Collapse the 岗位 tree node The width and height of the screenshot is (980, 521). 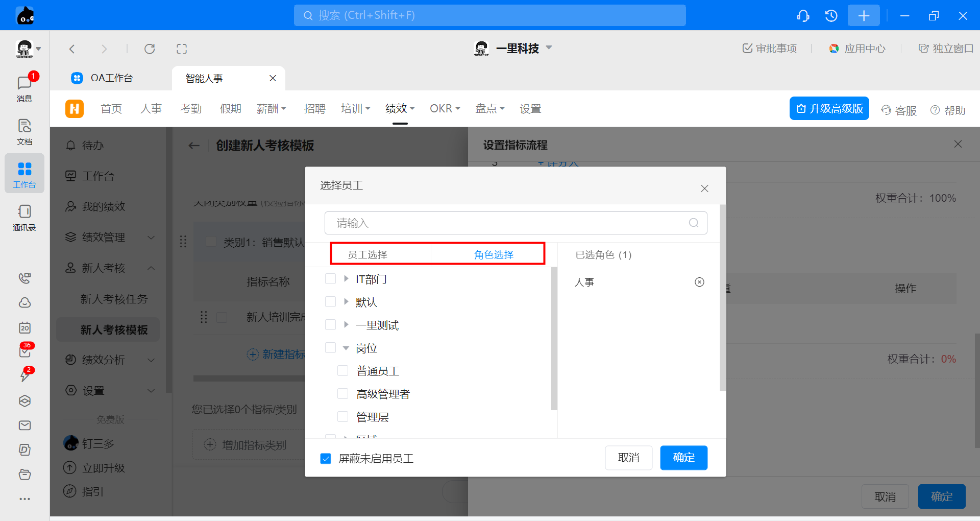[346, 348]
